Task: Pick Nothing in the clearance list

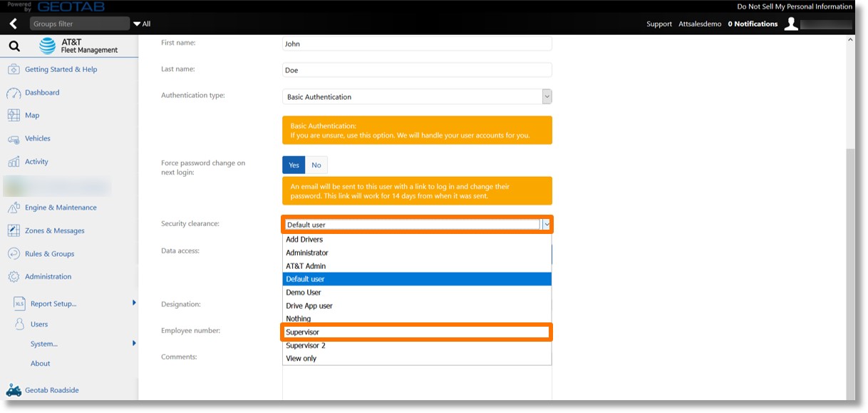Action: pos(417,319)
